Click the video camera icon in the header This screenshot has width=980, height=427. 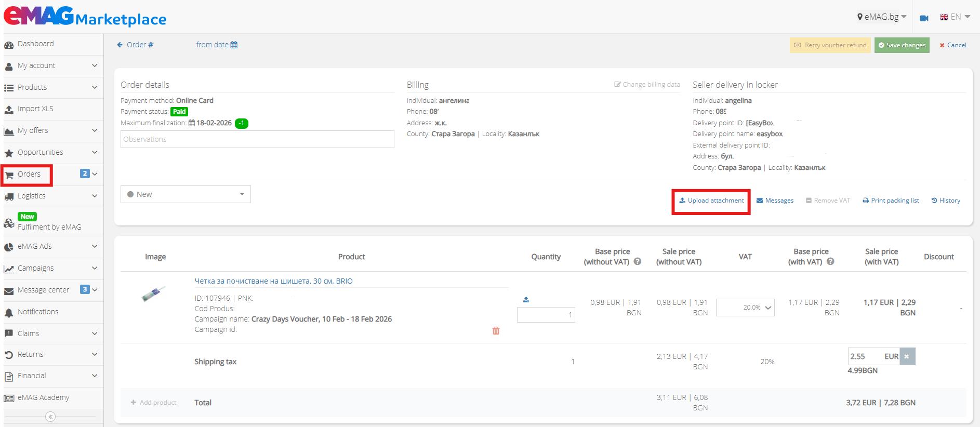[924, 18]
